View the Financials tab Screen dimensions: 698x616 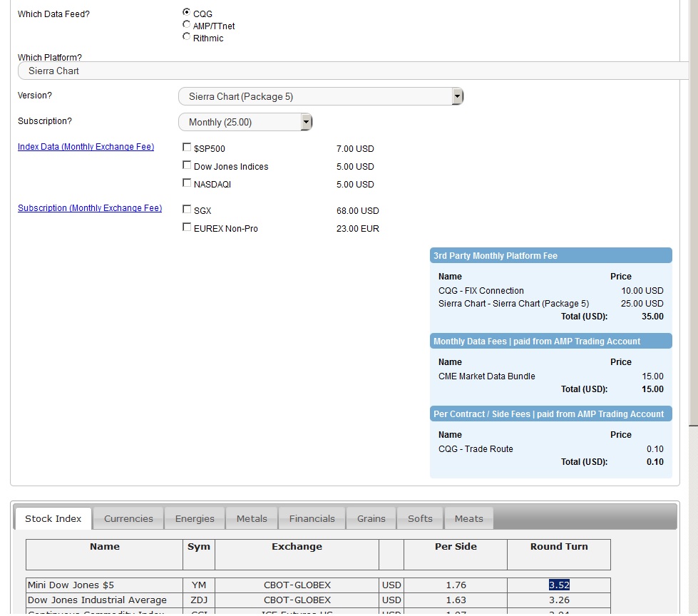(312, 518)
